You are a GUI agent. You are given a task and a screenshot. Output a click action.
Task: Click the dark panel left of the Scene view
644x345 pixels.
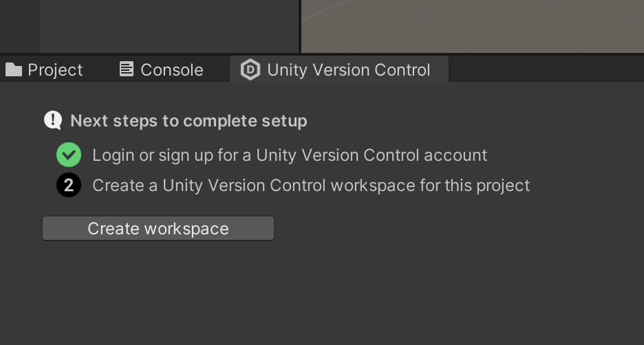point(169,25)
